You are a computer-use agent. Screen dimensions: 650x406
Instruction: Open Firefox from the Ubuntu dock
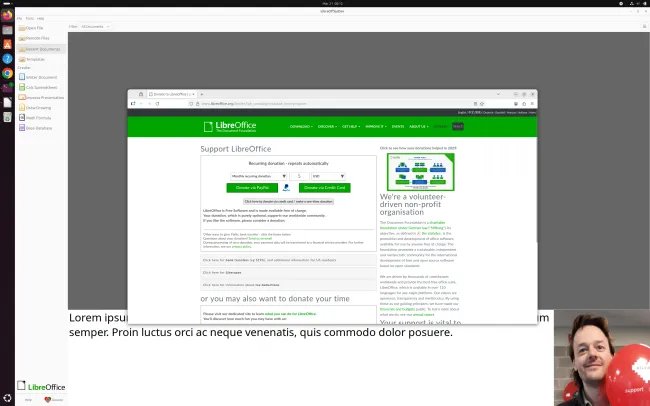pyautogui.click(x=7, y=15)
